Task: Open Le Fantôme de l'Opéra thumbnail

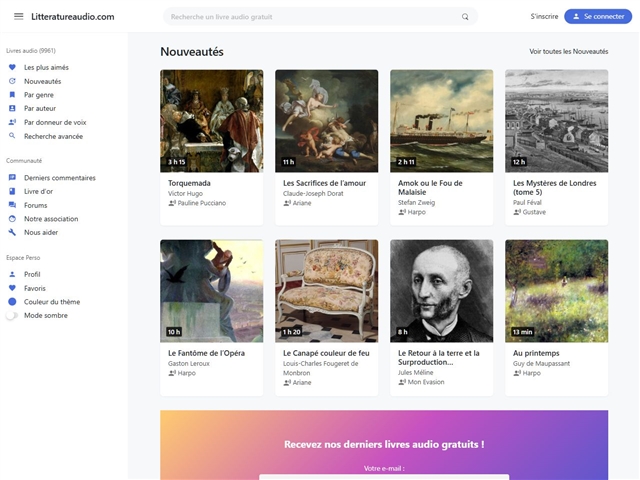Action: (211, 291)
